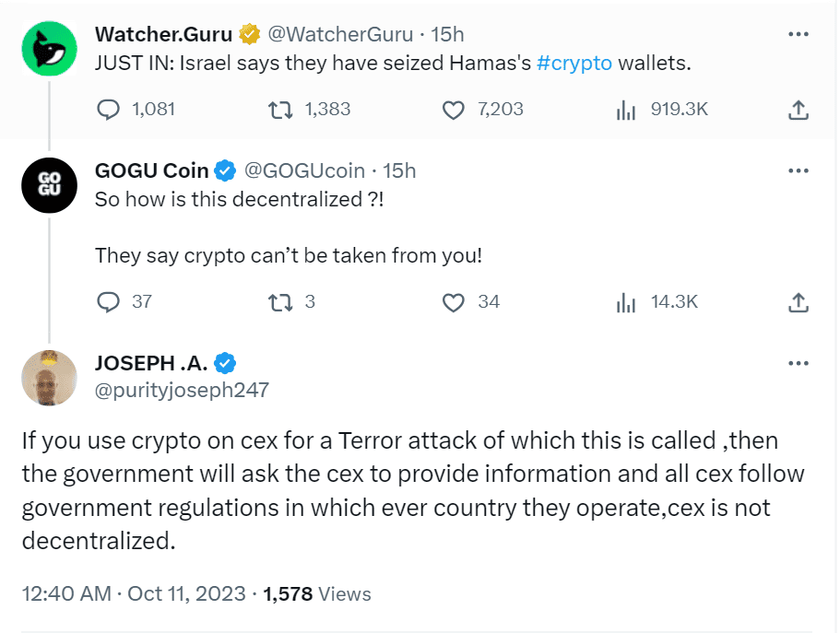
Task: Click the reply icon on Watcher.Guru's tweet
Action: pos(109,109)
